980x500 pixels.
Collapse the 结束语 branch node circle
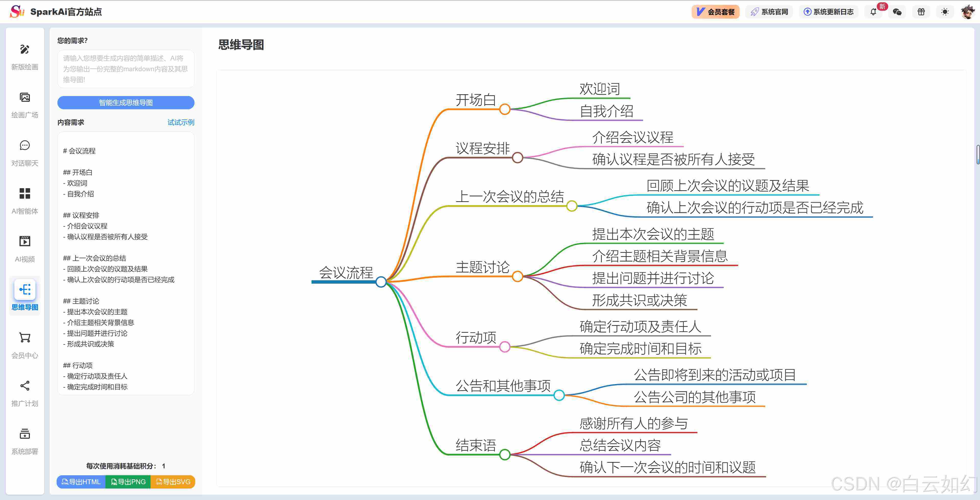click(505, 454)
